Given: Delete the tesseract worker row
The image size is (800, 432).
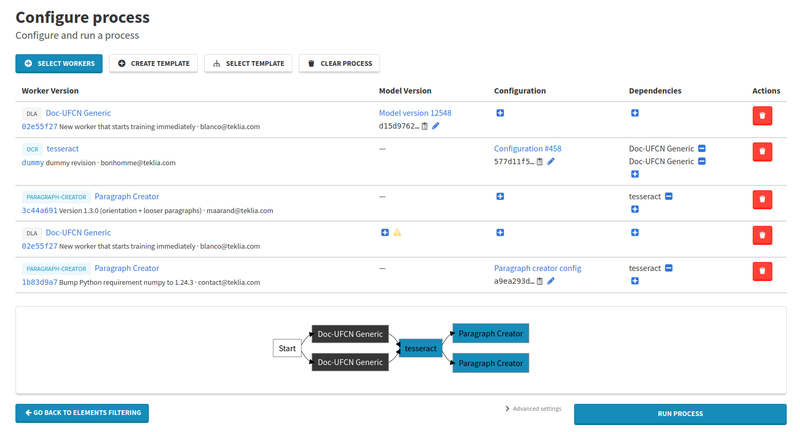Looking at the screenshot, I should tap(762, 151).
